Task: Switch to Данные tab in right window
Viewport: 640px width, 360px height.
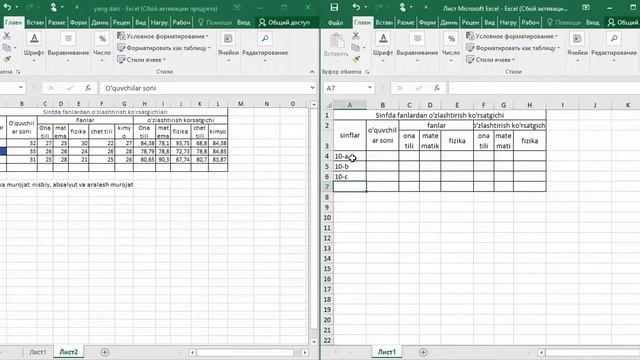Action: (x=449, y=22)
